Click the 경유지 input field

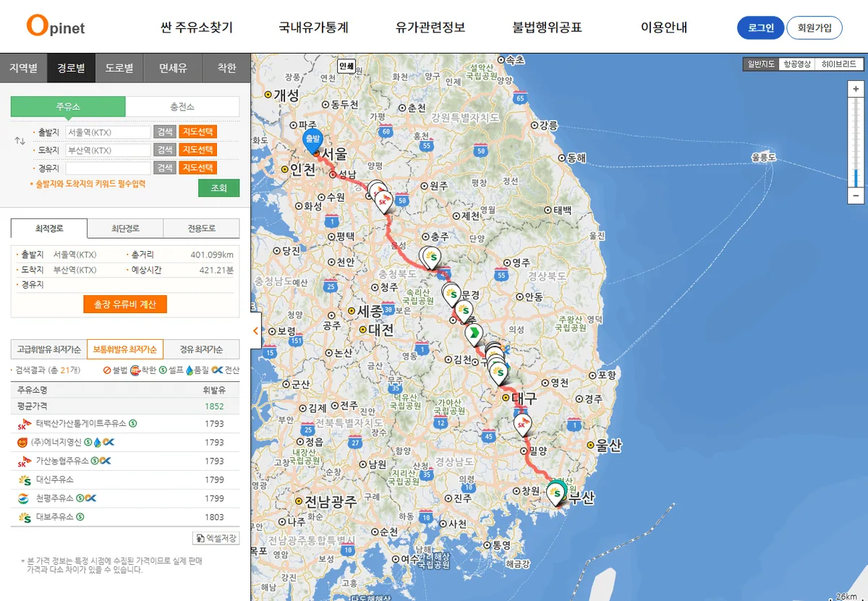click(x=108, y=168)
